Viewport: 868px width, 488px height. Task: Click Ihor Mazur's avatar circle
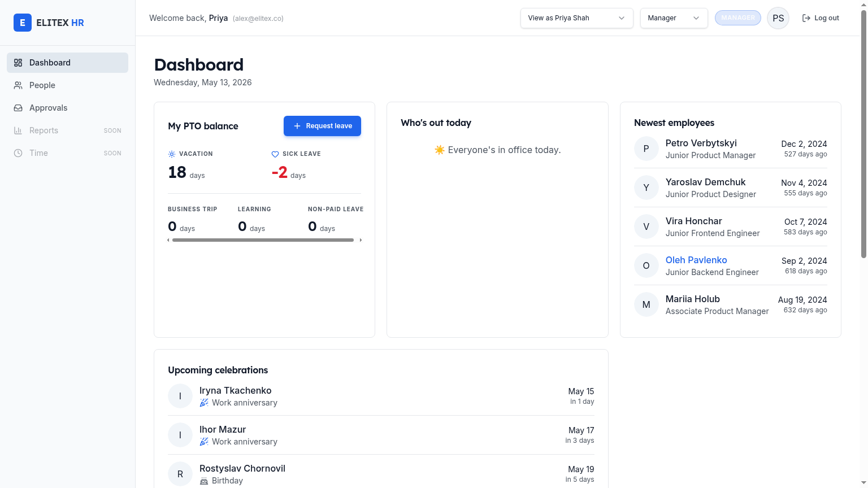point(180,435)
